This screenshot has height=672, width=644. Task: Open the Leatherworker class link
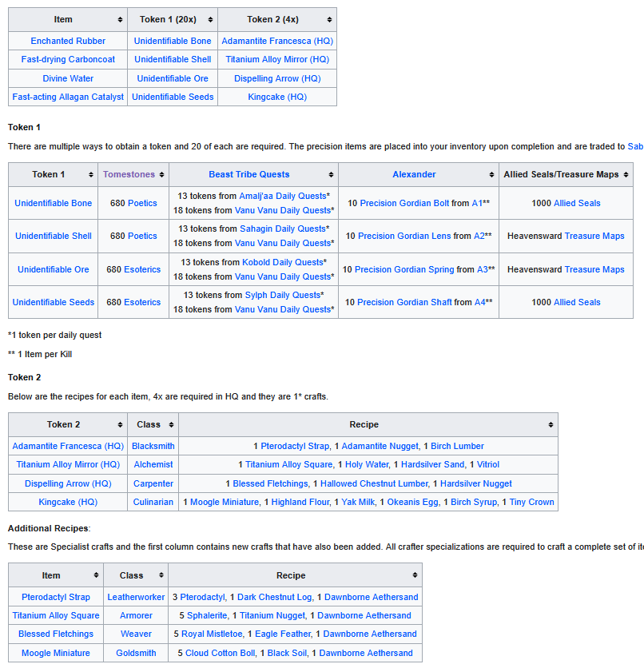click(136, 598)
